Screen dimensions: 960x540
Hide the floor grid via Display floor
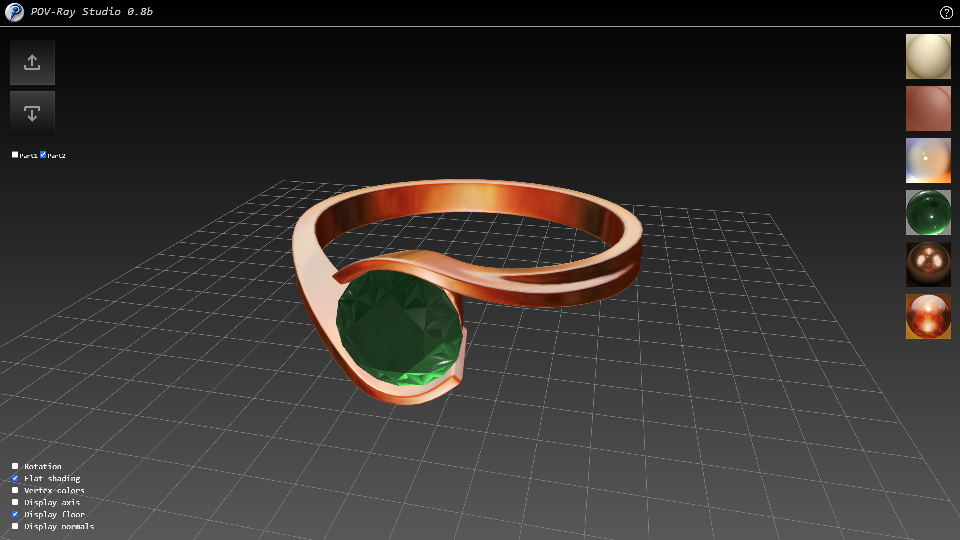(x=15, y=515)
